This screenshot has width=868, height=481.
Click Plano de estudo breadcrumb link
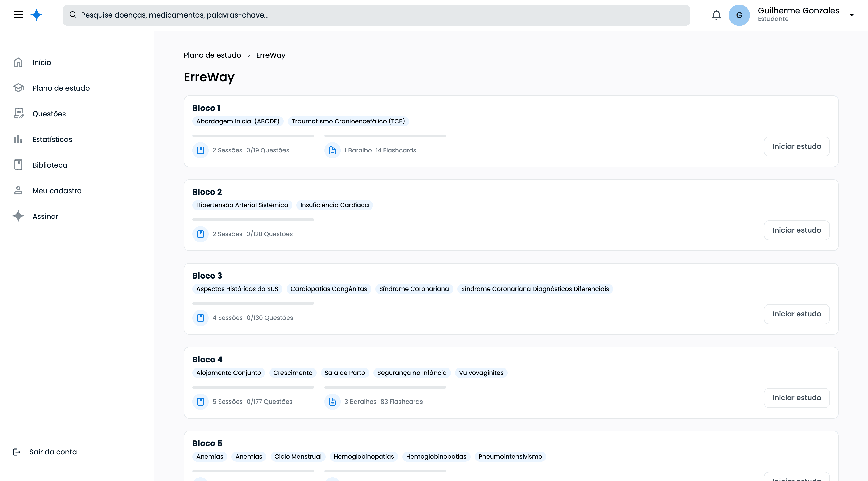pos(212,55)
